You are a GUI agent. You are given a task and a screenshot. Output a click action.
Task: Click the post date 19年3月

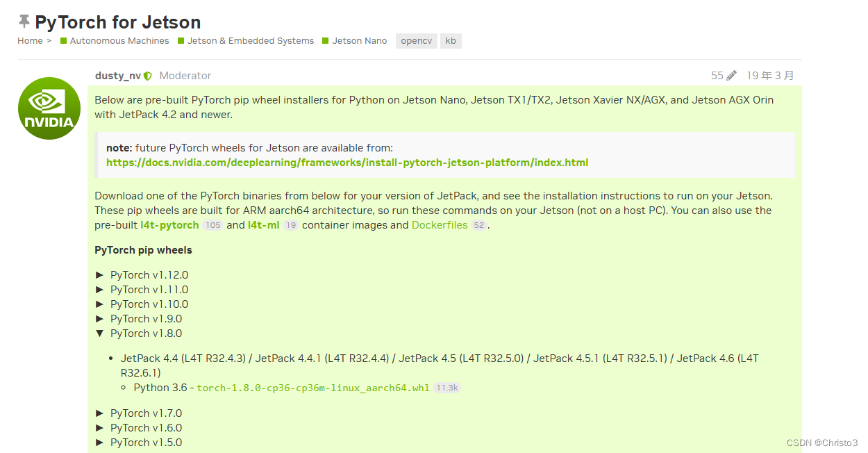click(770, 76)
